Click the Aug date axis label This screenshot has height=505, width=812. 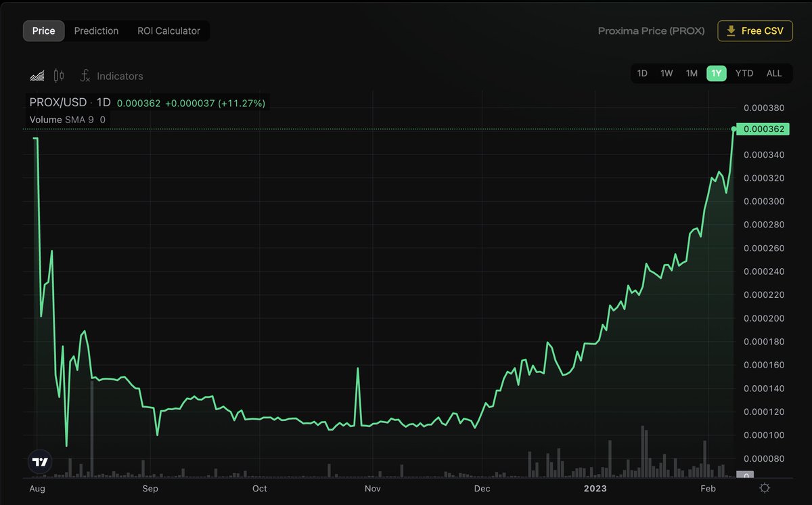pyautogui.click(x=37, y=488)
